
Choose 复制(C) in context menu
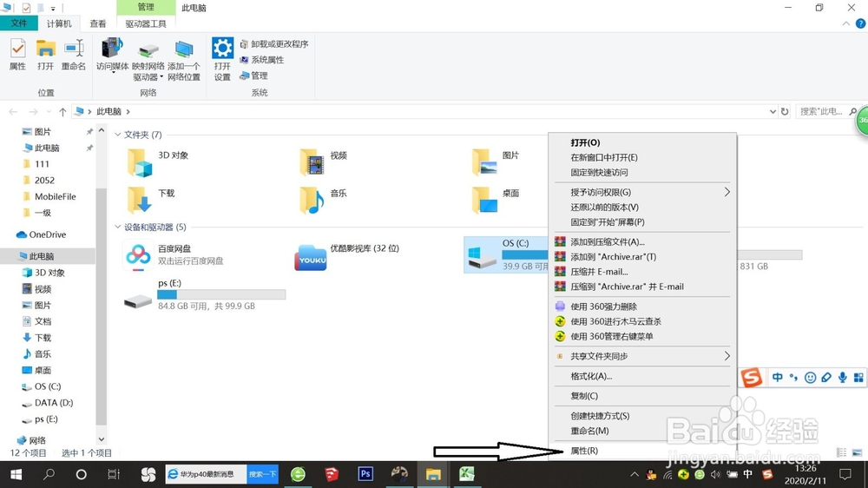(642, 396)
